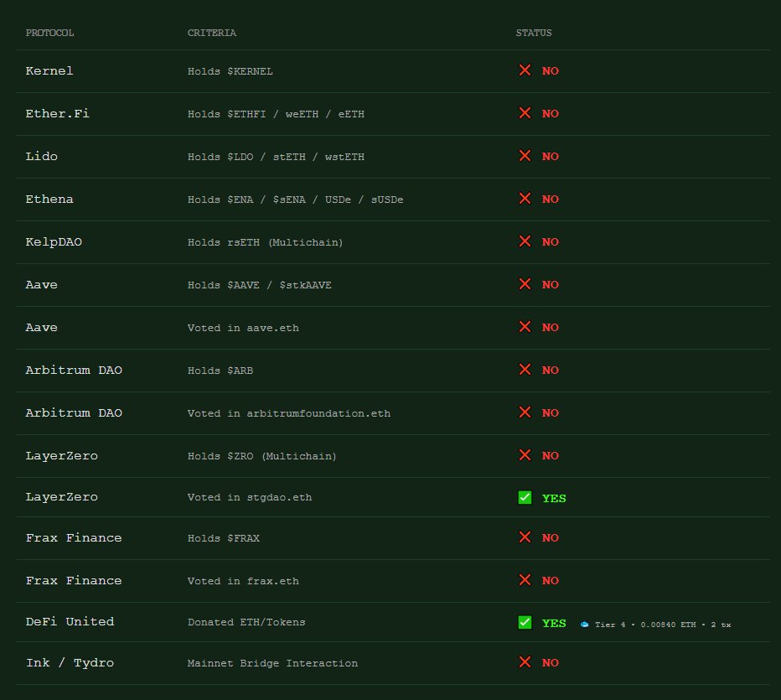Click the Ink / Tydro protocol name
The height and width of the screenshot is (700, 781).
coord(70,663)
